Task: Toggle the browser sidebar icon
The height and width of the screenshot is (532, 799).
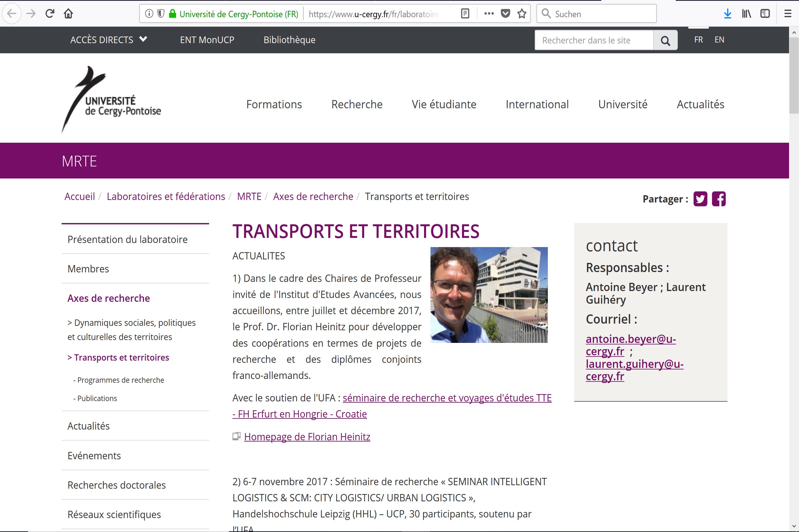Action: coord(765,14)
